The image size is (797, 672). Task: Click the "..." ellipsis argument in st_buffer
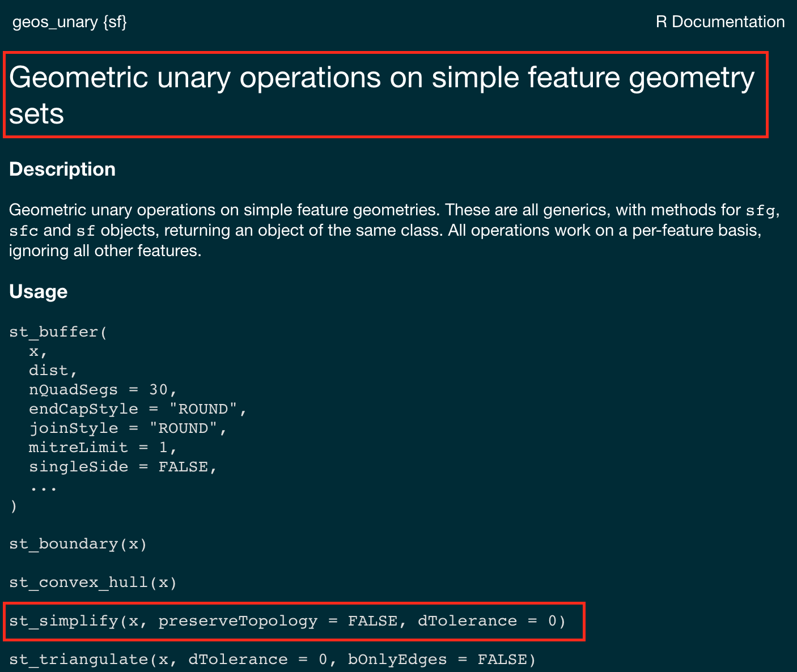coord(43,486)
